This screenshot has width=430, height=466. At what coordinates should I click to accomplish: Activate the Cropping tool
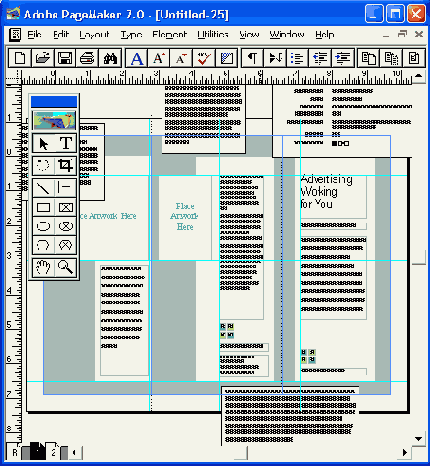click(66, 165)
